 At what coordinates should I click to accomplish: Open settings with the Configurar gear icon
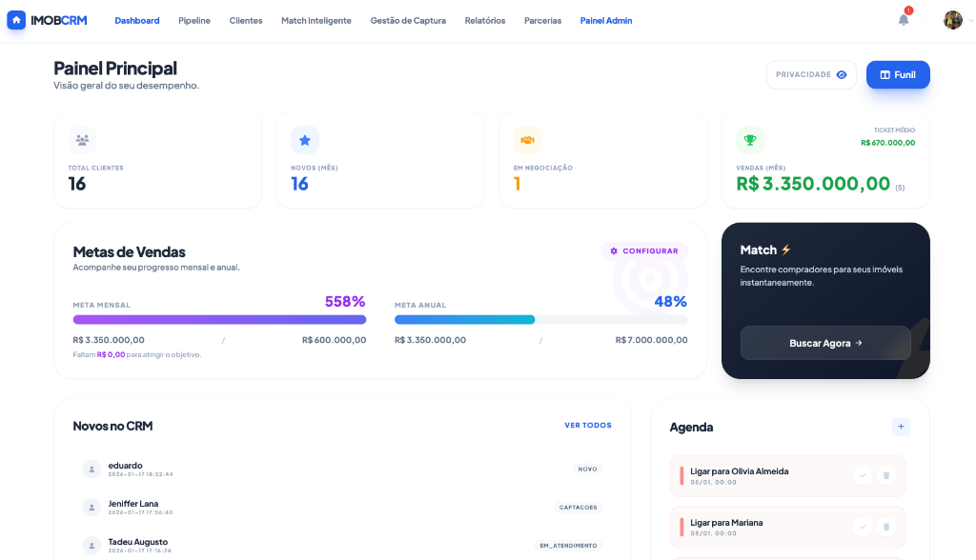tap(613, 250)
